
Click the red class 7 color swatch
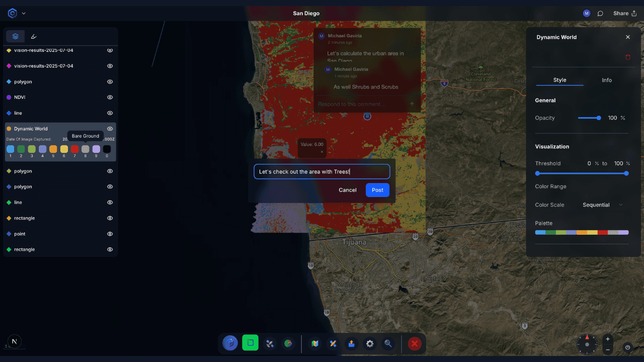(74, 149)
